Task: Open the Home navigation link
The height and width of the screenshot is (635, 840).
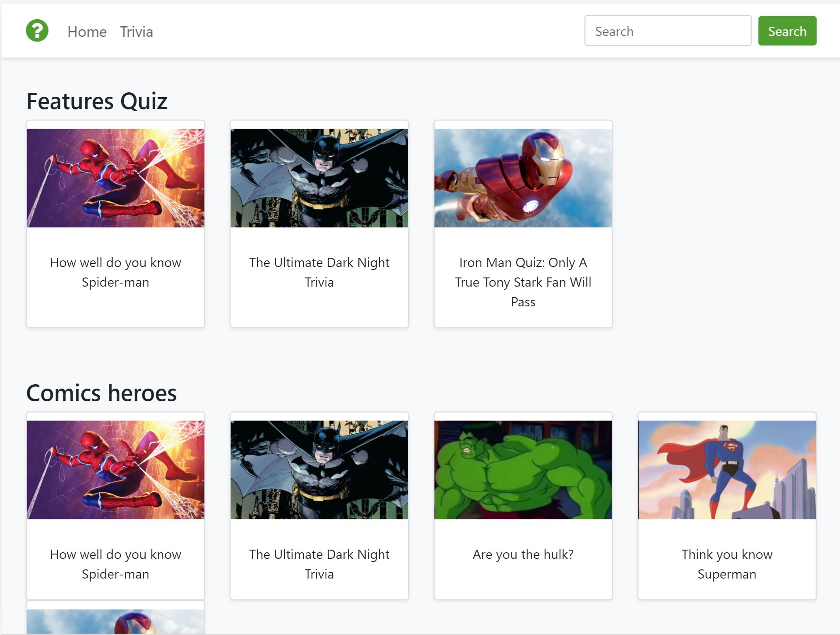Action: pos(87,32)
